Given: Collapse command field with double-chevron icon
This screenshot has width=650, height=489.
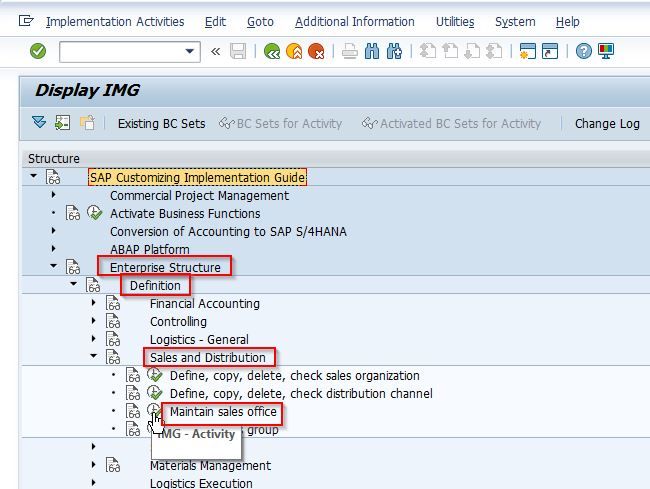Looking at the screenshot, I should 215,51.
